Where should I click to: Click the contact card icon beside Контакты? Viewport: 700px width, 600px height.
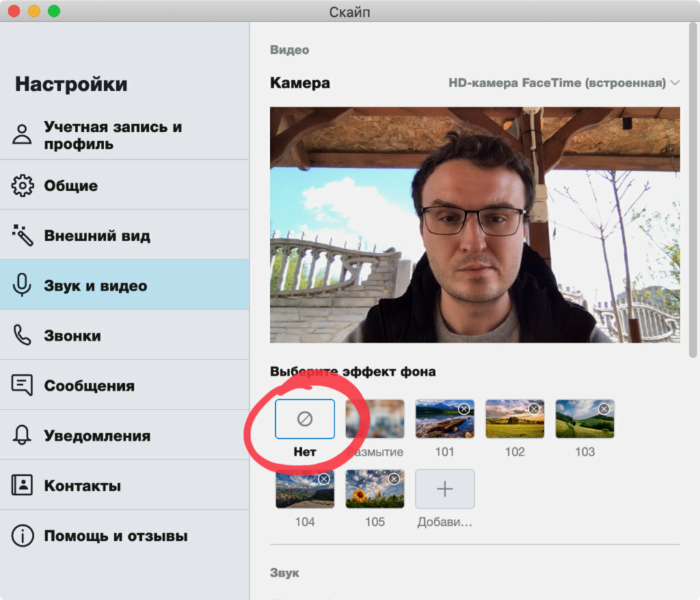pos(22,485)
